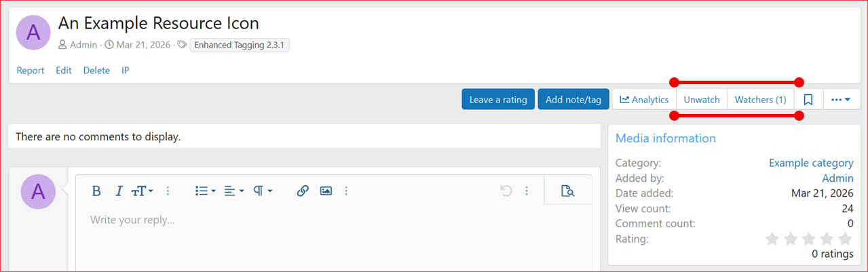
Task: Click the editor preview icon
Action: [x=567, y=191]
